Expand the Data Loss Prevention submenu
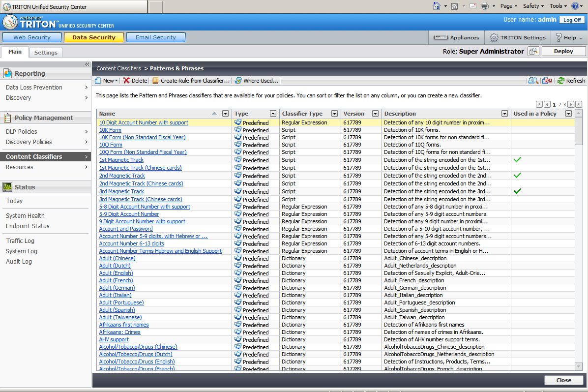This screenshot has width=588, height=392. [86, 88]
